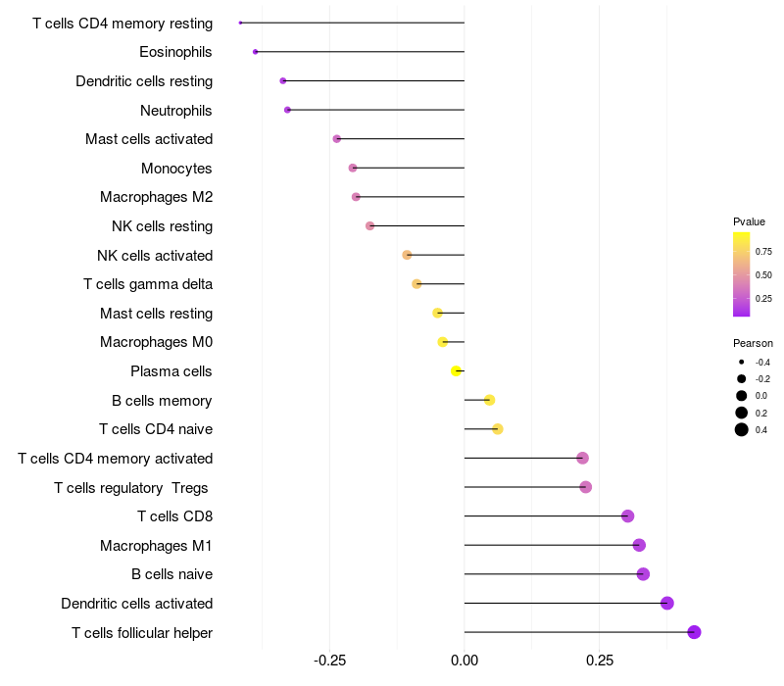Select the Eosinophils lollipop dot

256,52
